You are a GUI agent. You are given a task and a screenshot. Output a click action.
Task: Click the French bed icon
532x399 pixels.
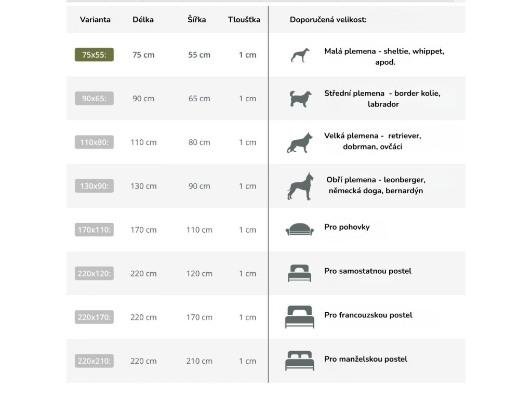(x=300, y=317)
